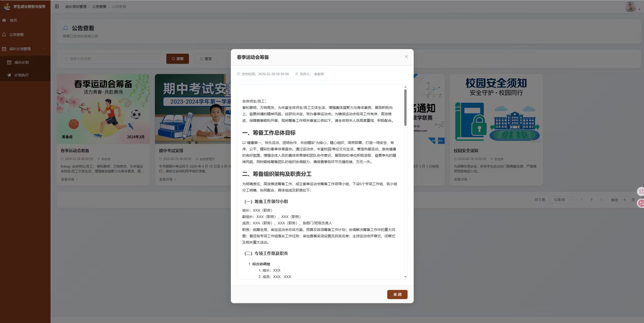Screen dimensions: 644x323
Task: Open the 首页 sidebar menu item
Action: (25, 20)
